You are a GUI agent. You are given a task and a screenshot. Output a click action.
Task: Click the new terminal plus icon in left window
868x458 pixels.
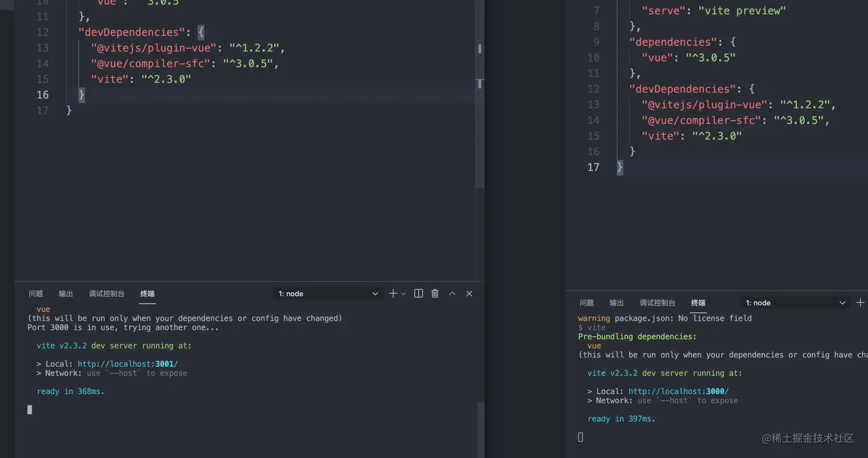click(x=393, y=293)
